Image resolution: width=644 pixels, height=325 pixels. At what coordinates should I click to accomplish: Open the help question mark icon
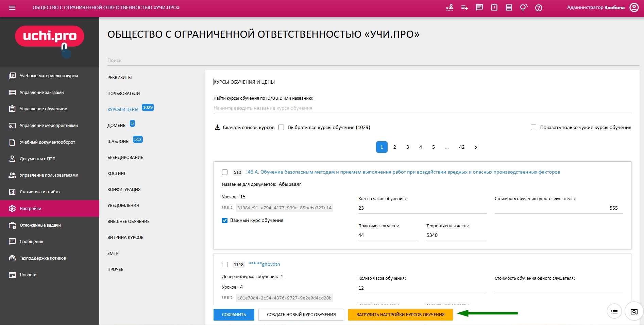[539, 7]
